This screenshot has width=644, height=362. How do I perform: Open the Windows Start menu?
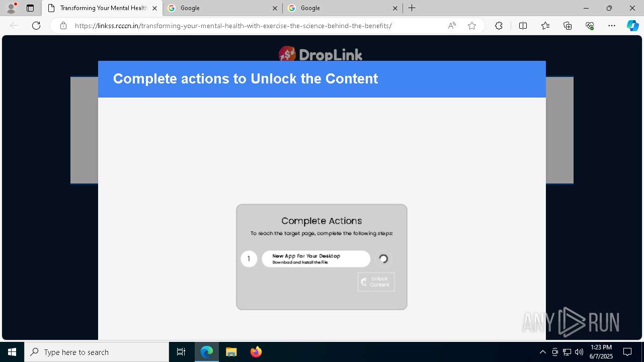point(12,352)
